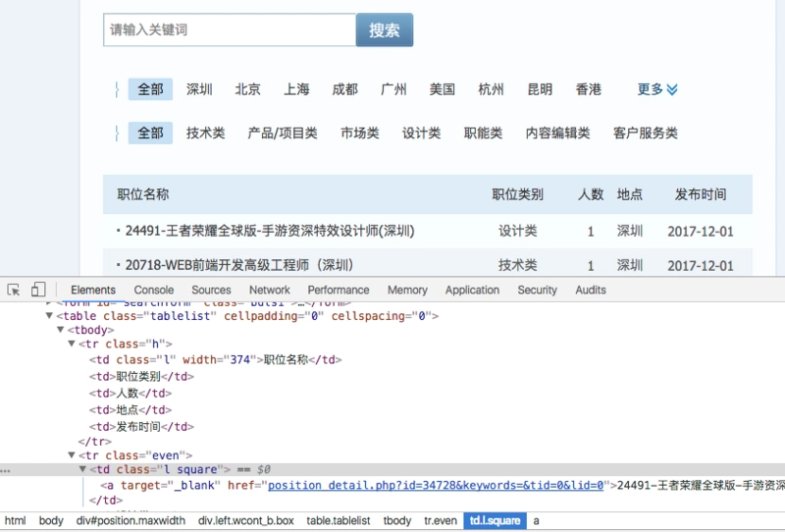Click the ellipsis beside selected td row
Viewport: 785px width, 532px height.
(7, 470)
